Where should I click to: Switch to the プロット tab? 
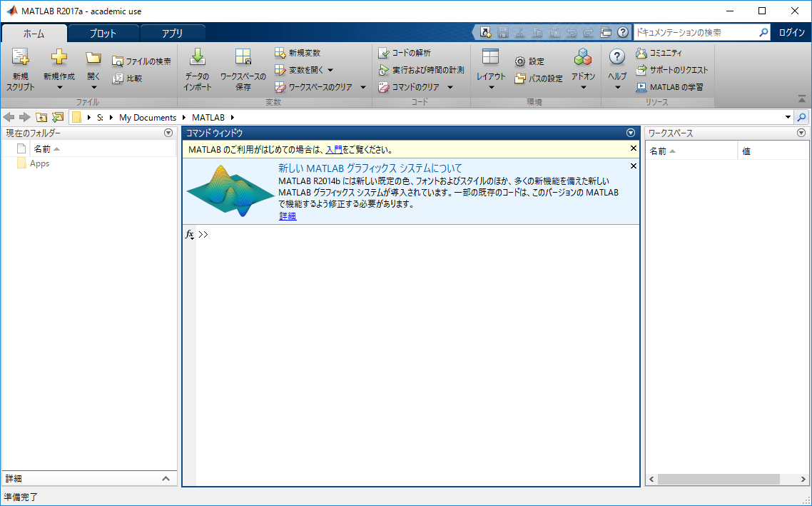pyautogui.click(x=103, y=33)
